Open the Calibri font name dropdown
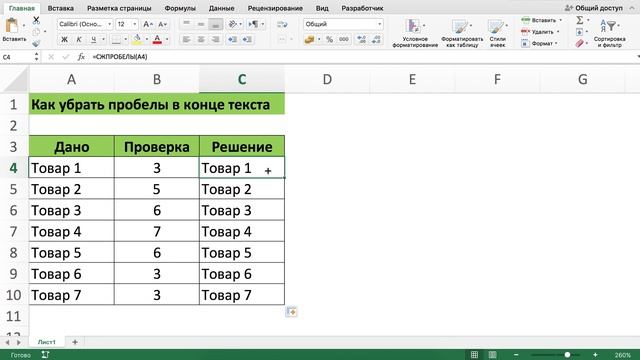 (109, 24)
